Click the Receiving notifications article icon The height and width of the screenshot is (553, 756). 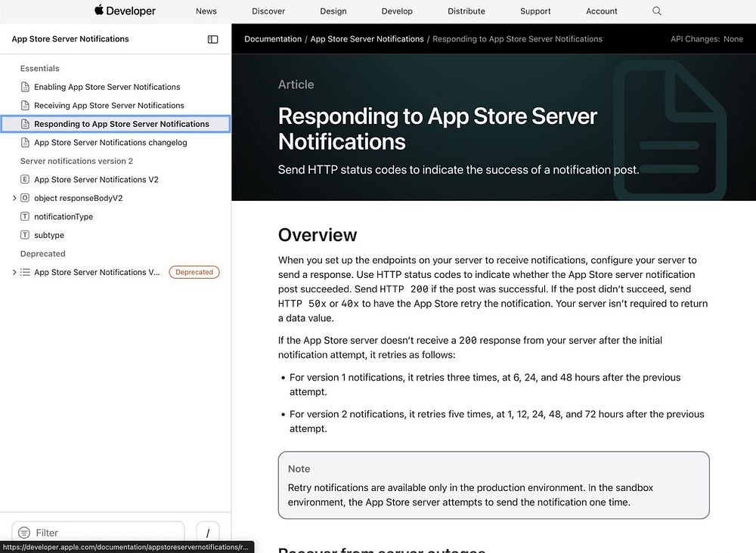pyautogui.click(x=25, y=106)
